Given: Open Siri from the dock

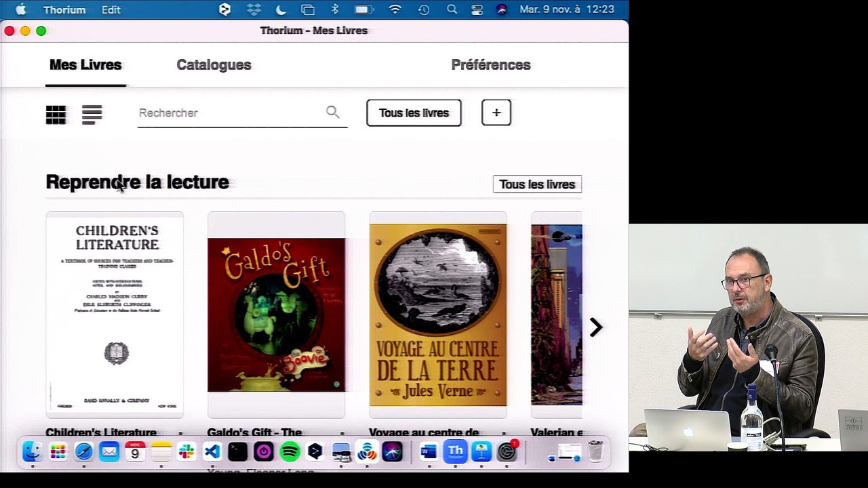Looking at the screenshot, I should pos(393,451).
